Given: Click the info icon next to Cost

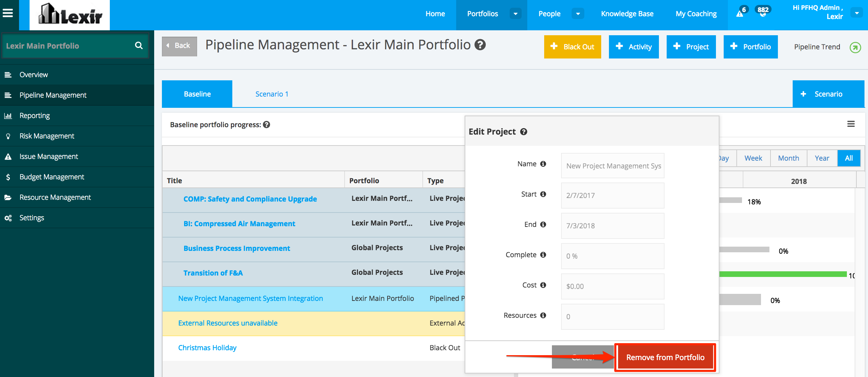Looking at the screenshot, I should coord(543,285).
